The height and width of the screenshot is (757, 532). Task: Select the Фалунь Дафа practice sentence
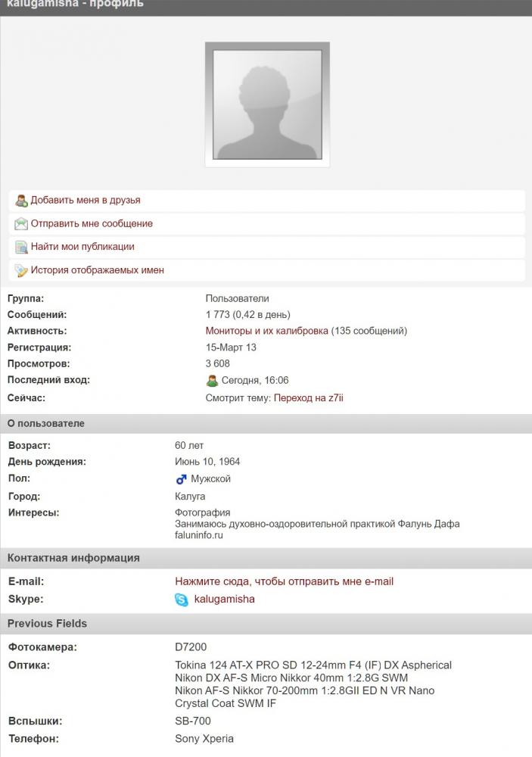[317, 524]
